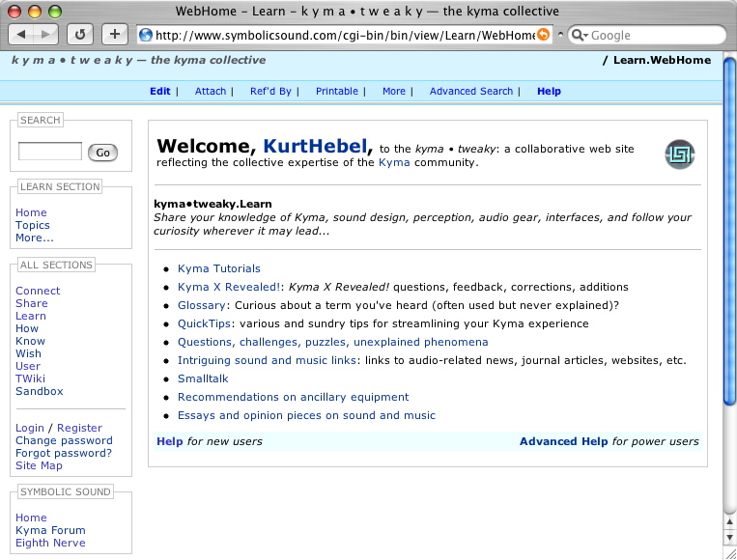Open the Kyma Forum link

pyautogui.click(x=50, y=530)
